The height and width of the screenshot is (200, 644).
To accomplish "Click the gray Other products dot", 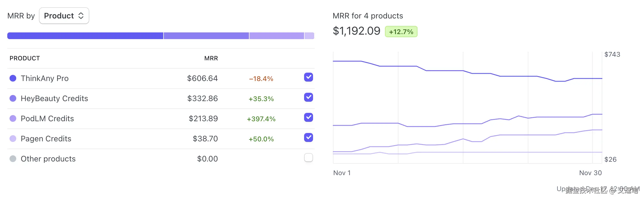I will tap(13, 159).
